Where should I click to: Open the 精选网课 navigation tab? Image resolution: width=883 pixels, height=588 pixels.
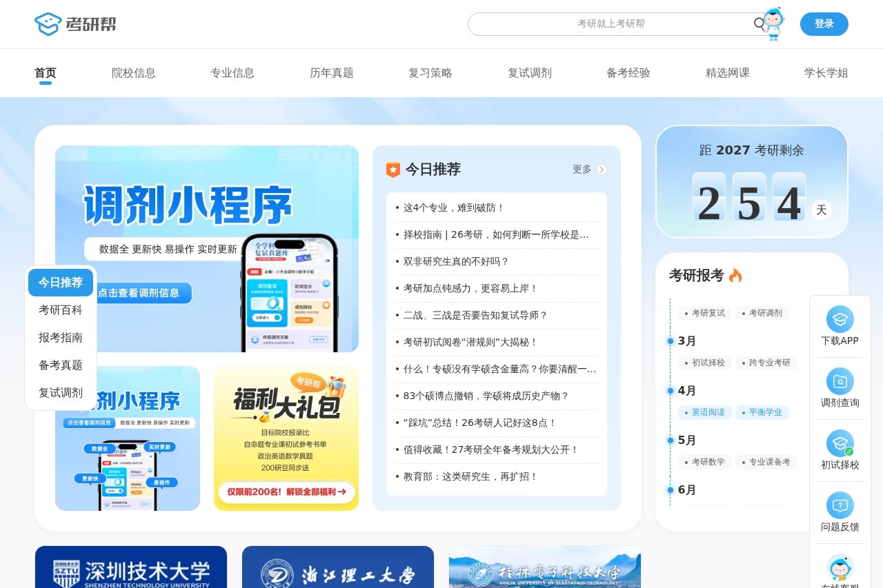[728, 73]
